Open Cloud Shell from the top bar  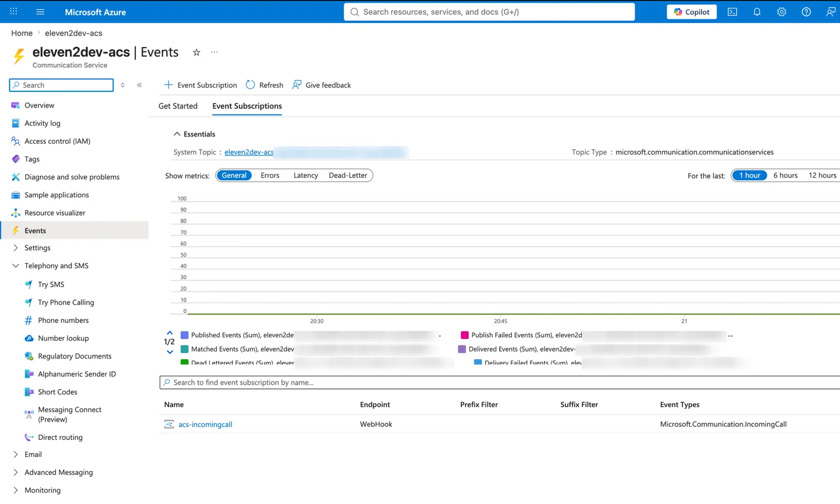pyautogui.click(x=732, y=12)
